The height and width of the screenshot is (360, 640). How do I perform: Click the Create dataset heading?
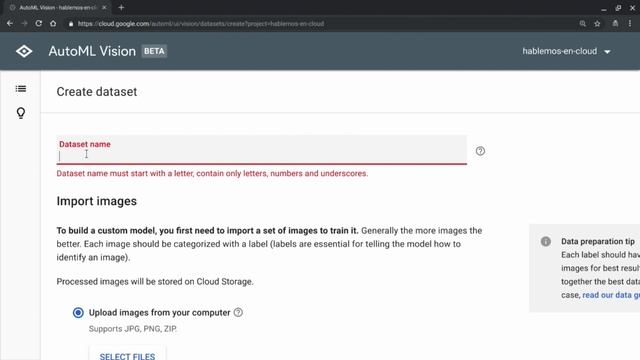[97, 92]
